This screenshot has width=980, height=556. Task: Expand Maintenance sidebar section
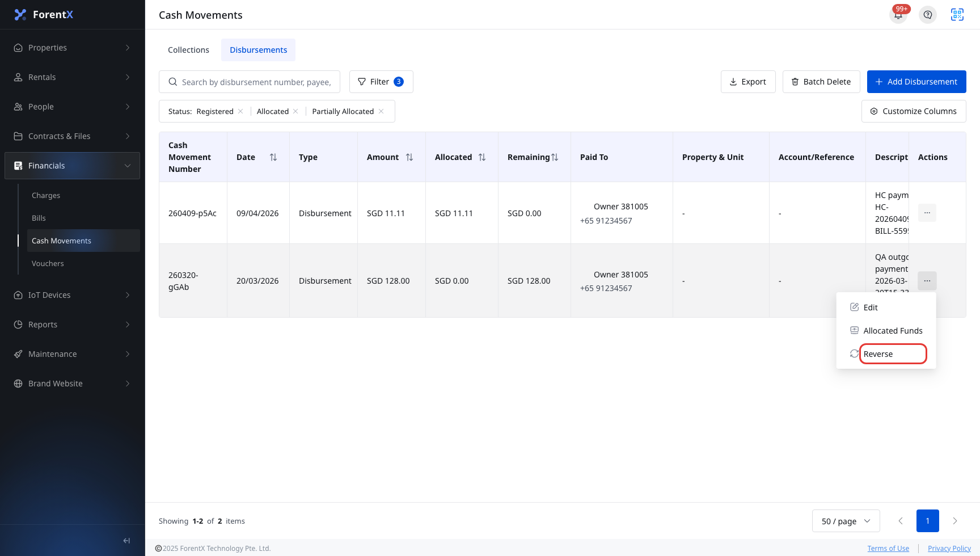[x=72, y=354]
